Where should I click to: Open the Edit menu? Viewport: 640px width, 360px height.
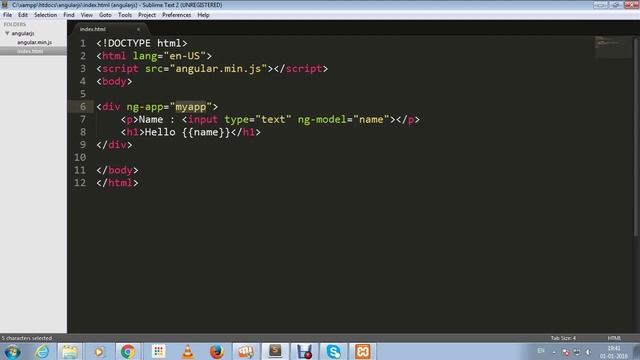click(23, 15)
